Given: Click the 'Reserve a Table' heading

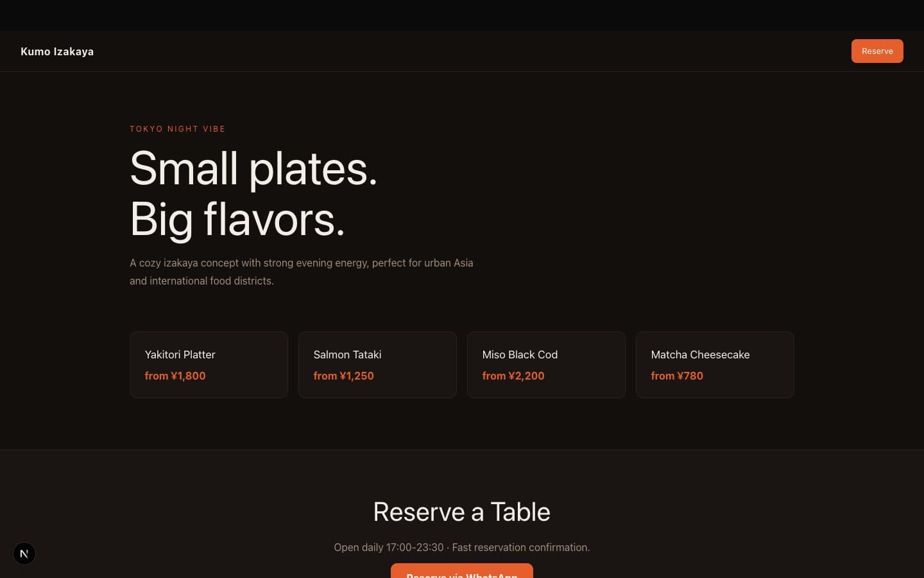Looking at the screenshot, I should point(461,512).
